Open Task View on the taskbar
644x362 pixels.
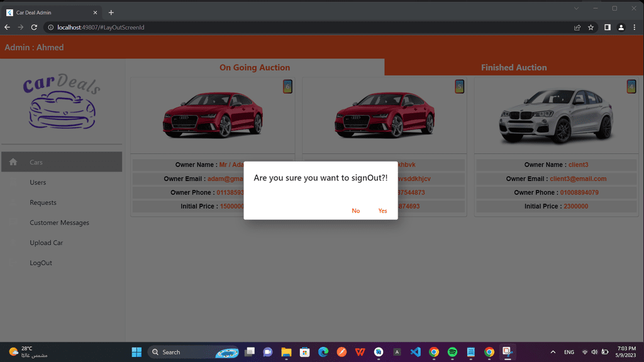(249, 352)
